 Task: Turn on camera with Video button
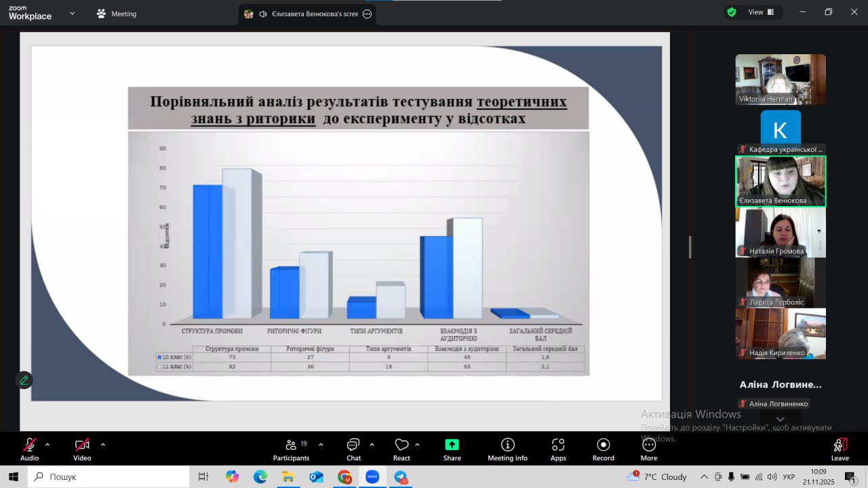(x=82, y=449)
